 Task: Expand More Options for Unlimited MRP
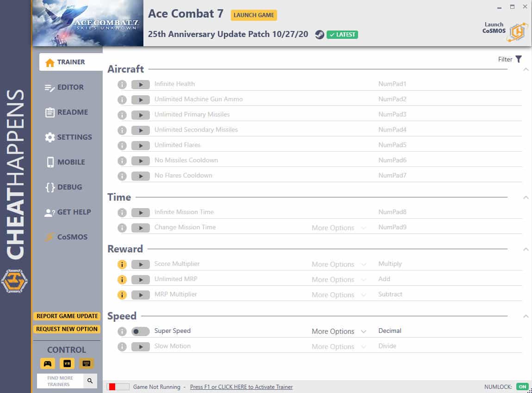(339, 280)
